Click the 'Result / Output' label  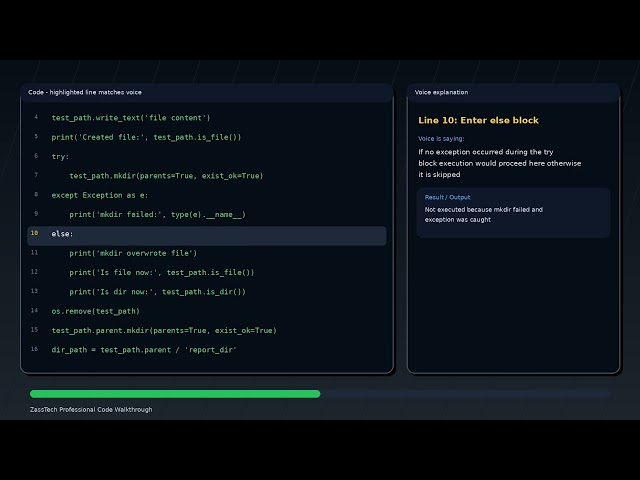(x=447, y=197)
